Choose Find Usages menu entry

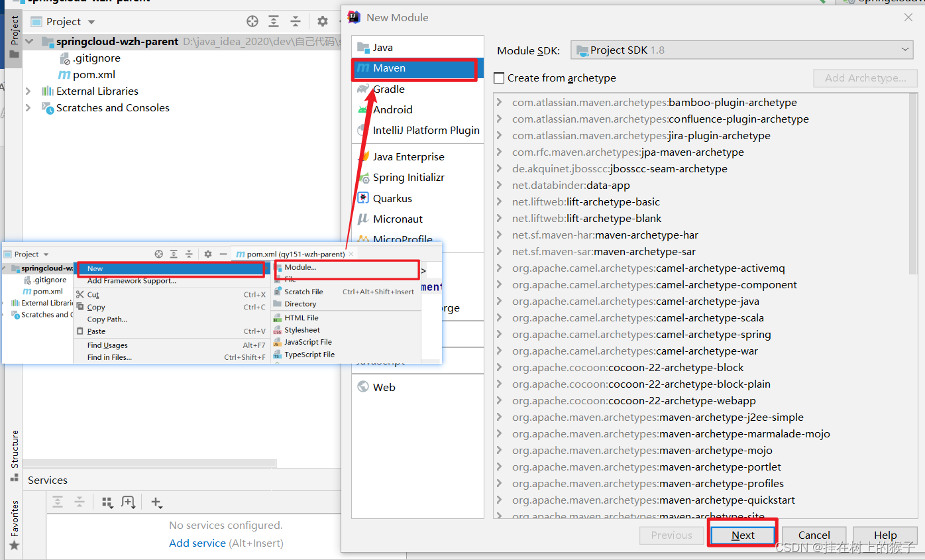[171, 345]
